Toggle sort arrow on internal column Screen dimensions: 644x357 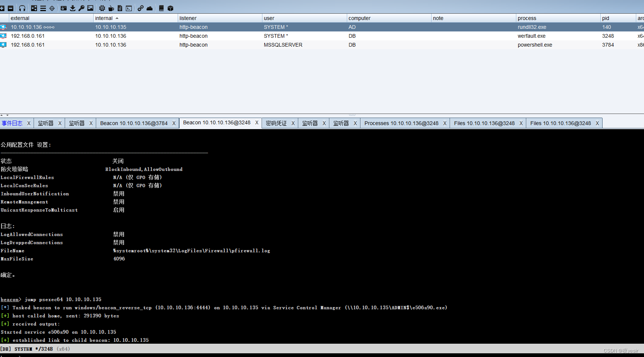[x=117, y=18]
